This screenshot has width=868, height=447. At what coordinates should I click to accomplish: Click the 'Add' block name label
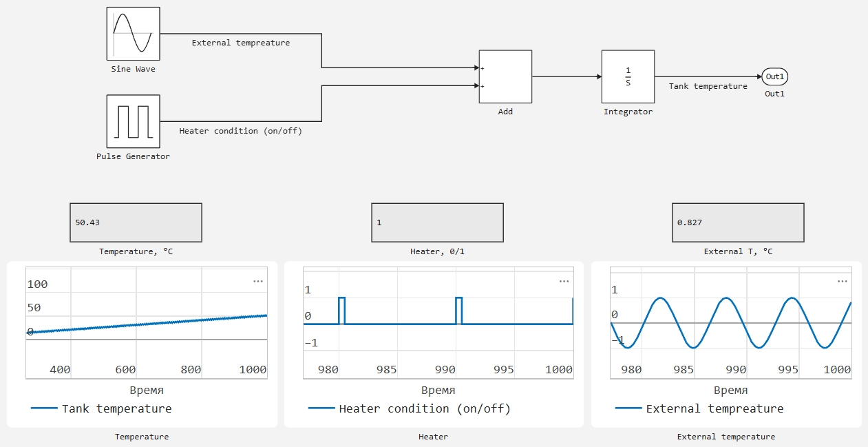pos(505,112)
